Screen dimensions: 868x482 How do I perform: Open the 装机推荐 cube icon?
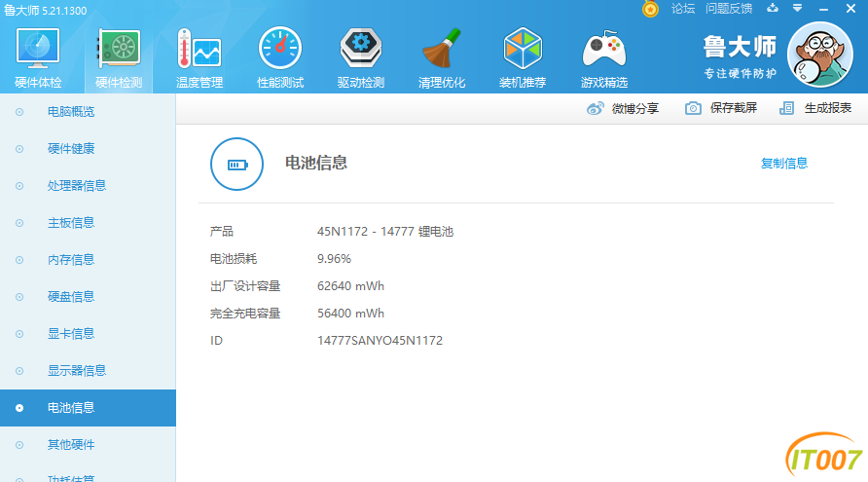coord(523,58)
